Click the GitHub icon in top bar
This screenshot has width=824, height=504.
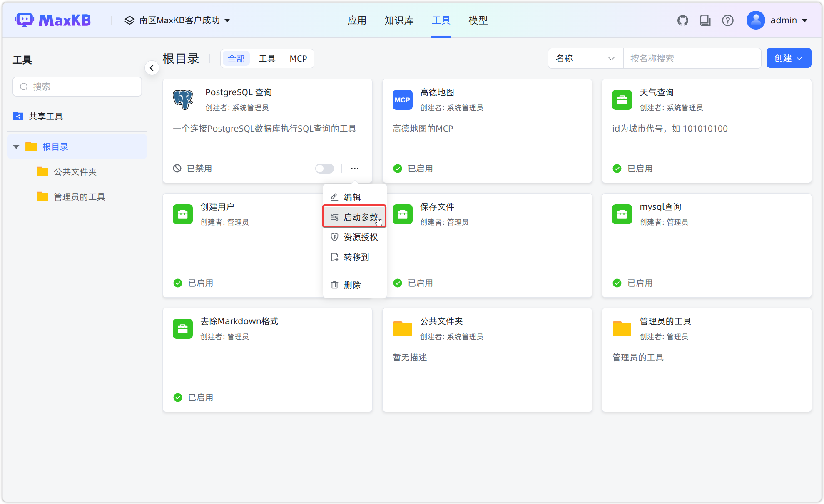[x=682, y=20]
